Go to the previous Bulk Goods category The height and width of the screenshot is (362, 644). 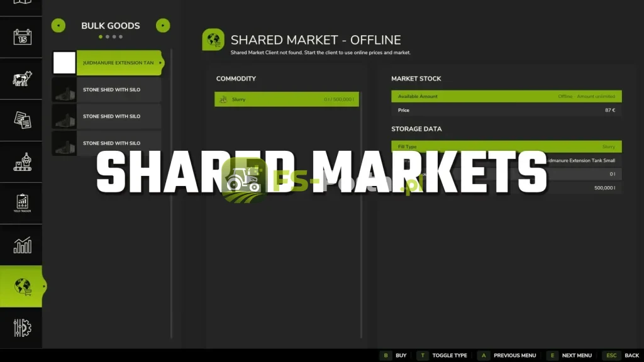[58, 25]
